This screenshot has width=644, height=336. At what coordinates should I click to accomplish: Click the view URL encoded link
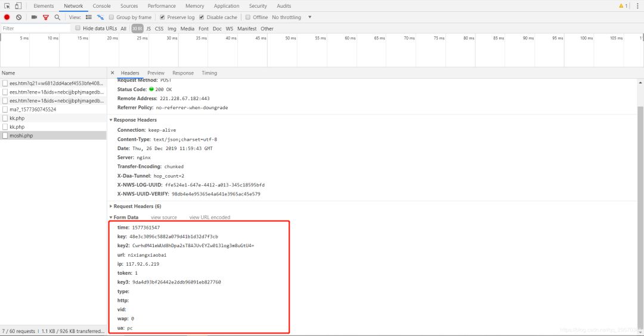209,217
